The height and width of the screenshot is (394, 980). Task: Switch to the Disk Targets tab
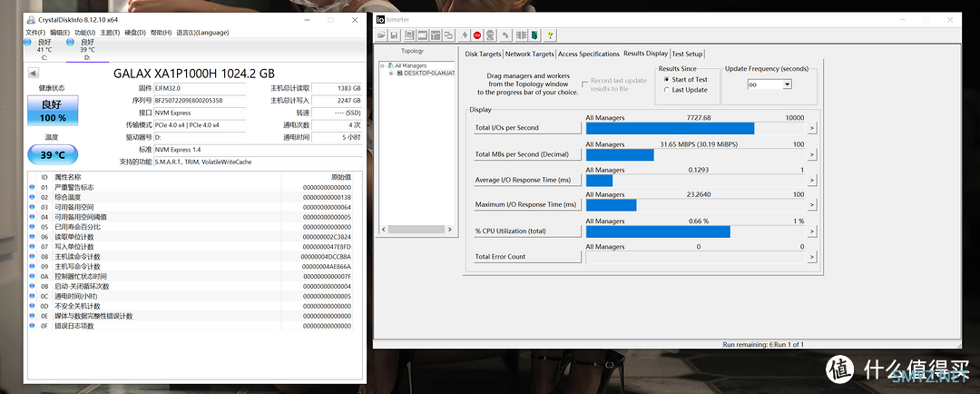pyautogui.click(x=483, y=54)
